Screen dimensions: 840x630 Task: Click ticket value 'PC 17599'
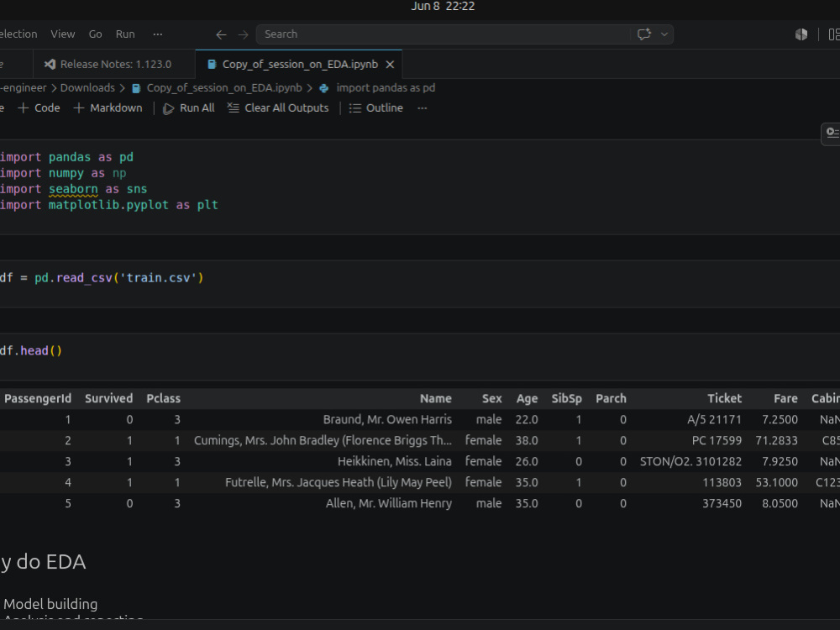pyautogui.click(x=717, y=440)
